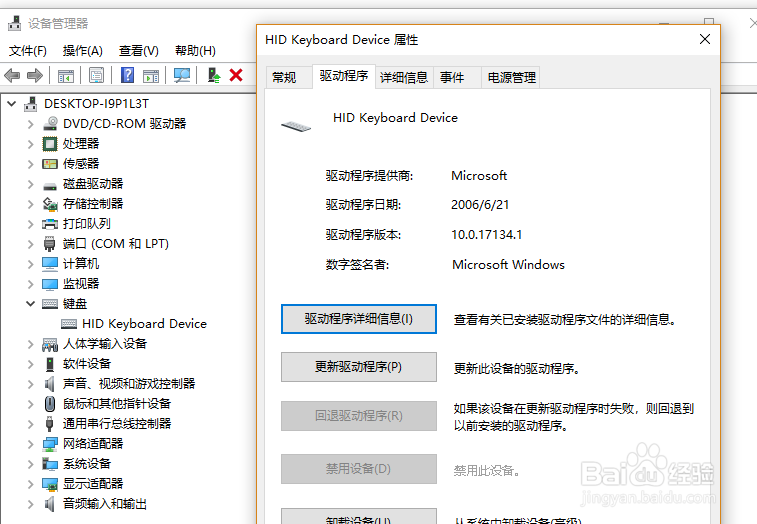
Task: Click the software devices icon
Action: [x=50, y=364]
